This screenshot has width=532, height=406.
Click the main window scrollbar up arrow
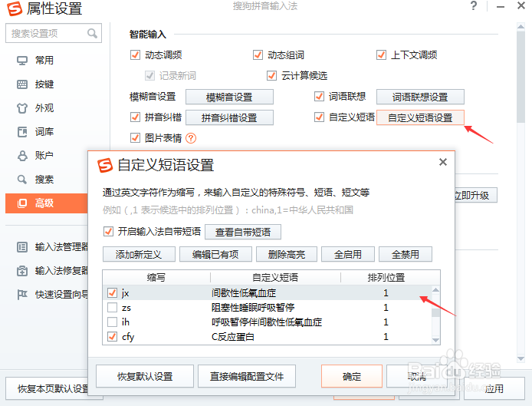(521, 27)
